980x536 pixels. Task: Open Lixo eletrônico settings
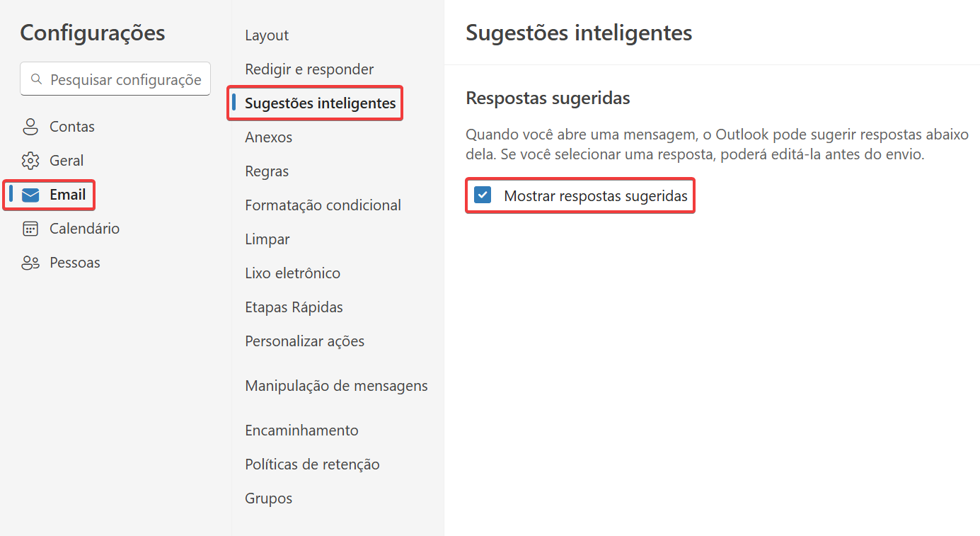(x=292, y=273)
